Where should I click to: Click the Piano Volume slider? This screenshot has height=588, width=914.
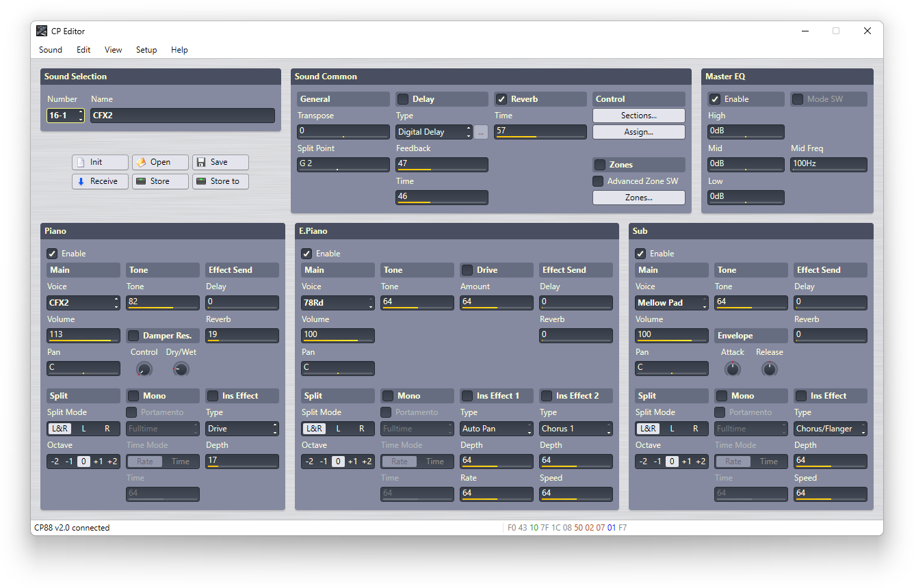(83, 335)
